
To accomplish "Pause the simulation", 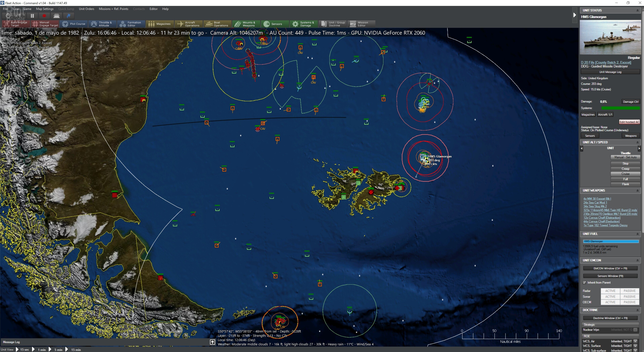I will pyautogui.click(x=32, y=15).
